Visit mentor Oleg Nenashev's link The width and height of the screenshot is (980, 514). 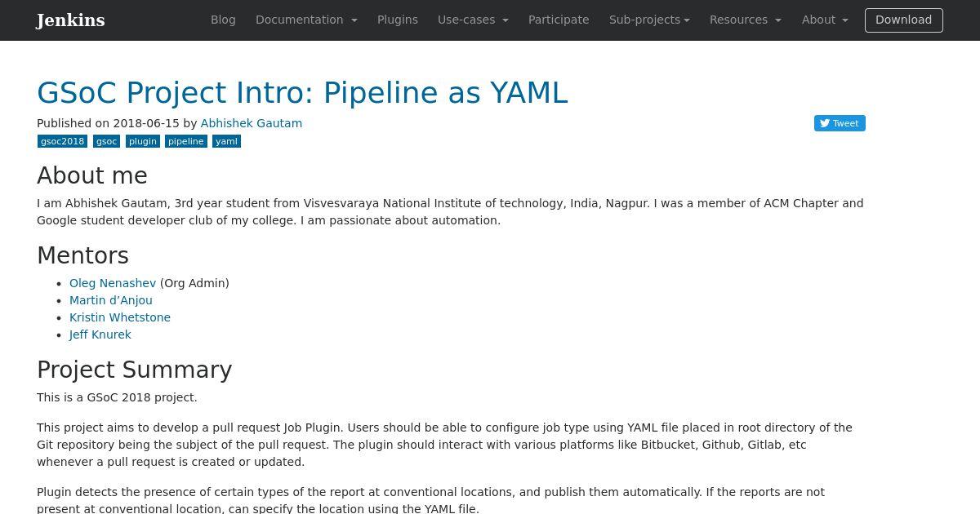click(x=113, y=283)
